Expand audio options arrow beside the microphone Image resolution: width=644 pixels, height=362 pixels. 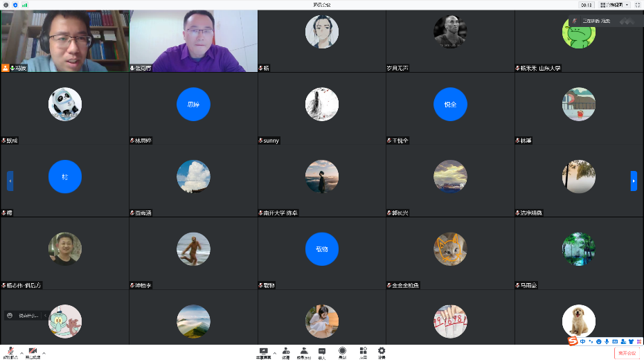pos(21,353)
